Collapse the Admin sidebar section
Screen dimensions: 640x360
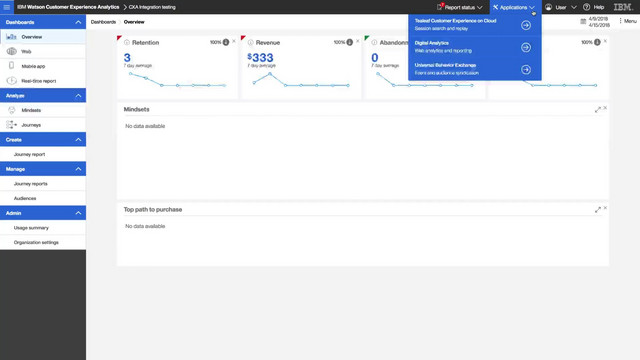[x=78, y=213]
